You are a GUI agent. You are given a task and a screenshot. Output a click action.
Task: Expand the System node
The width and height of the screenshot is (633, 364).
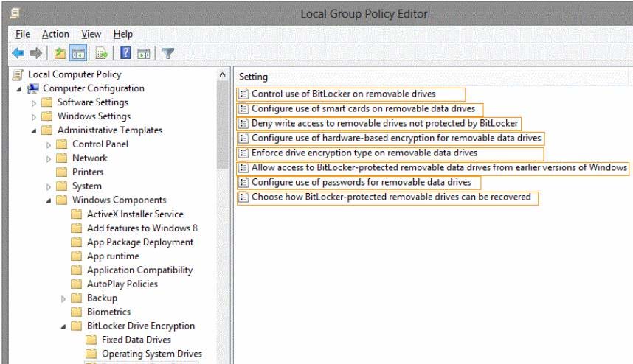coord(49,187)
